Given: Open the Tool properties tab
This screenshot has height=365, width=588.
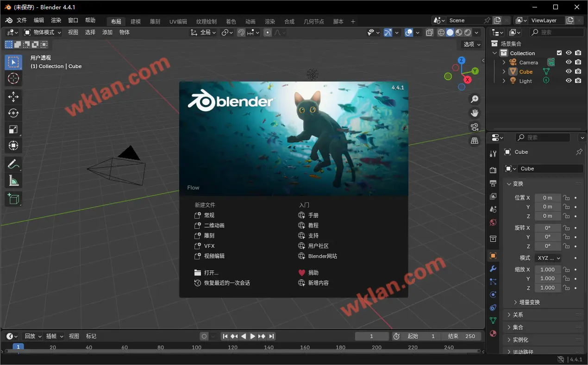Looking at the screenshot, I should point(493,154).
